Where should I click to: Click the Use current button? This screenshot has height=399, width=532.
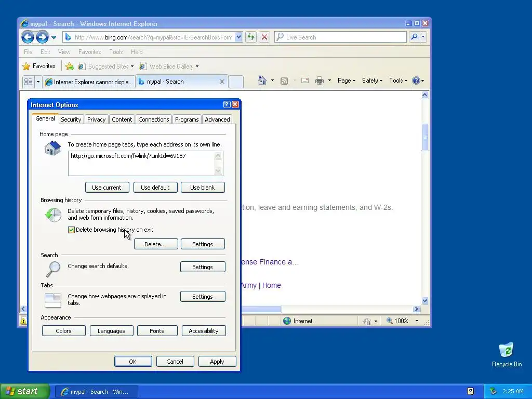coord(107,187)
